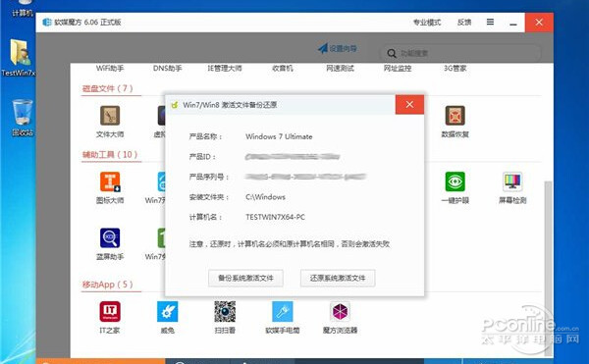Minimize the 软媒魔方 window
Screen dimensions: 589x364
513,23
